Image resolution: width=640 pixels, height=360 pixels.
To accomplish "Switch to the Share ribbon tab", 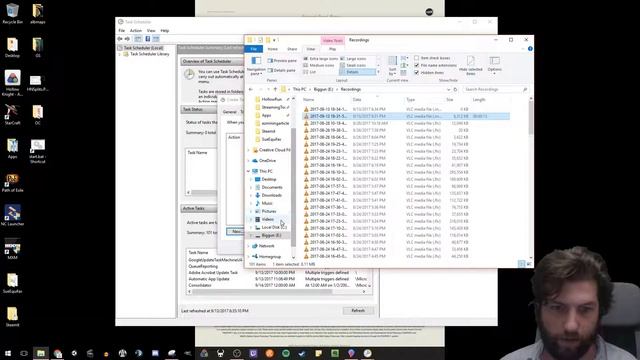I will tap(292, 49).
